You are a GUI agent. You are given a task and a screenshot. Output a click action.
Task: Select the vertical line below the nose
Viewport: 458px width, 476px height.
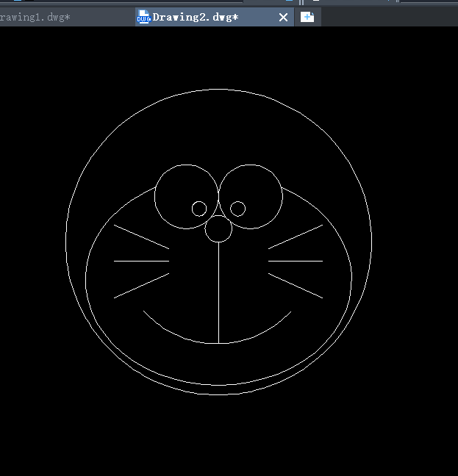point(218,293)
